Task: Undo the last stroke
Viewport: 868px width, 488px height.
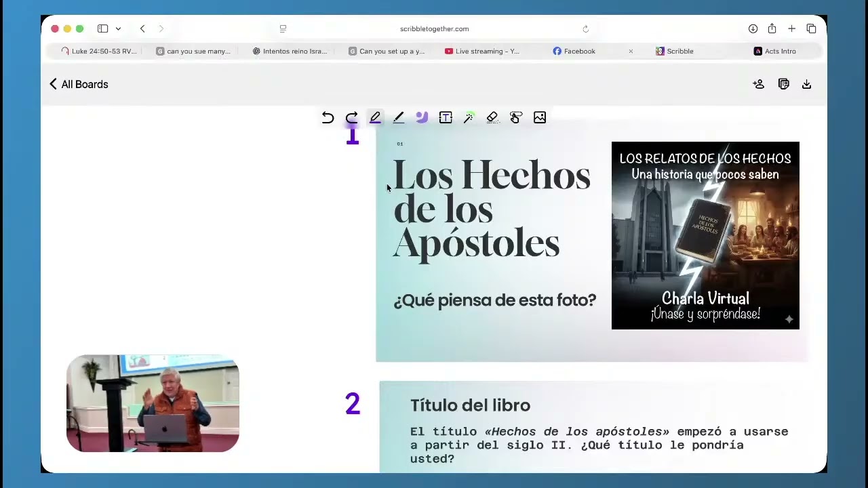Action: coord(328,118)
